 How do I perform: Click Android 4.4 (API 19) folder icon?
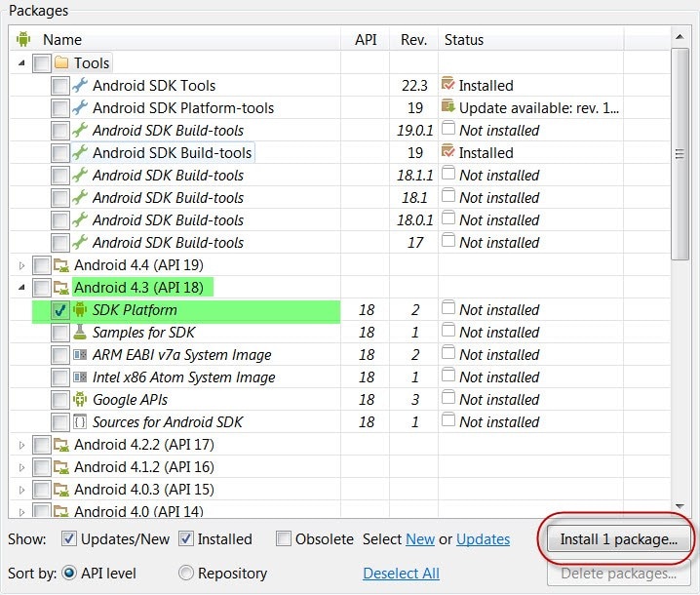coord(61,265)
